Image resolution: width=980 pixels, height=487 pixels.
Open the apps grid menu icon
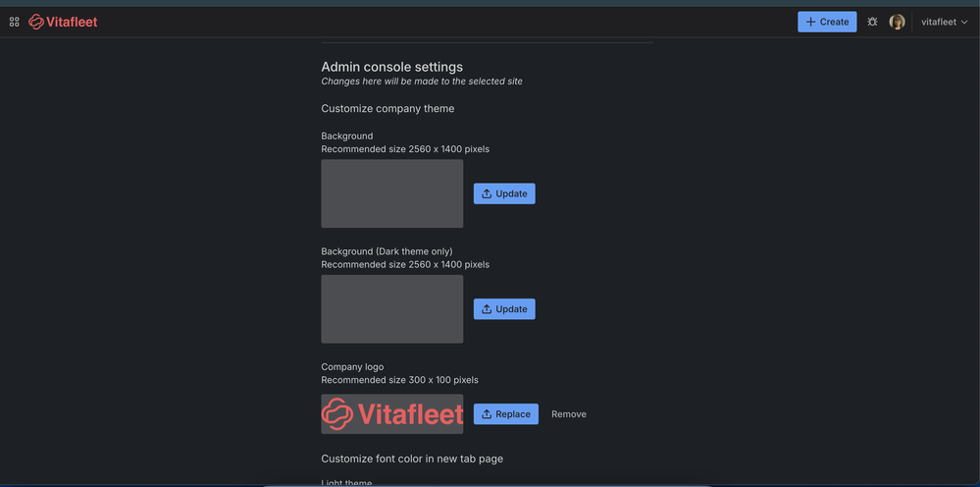pos(15,22)
